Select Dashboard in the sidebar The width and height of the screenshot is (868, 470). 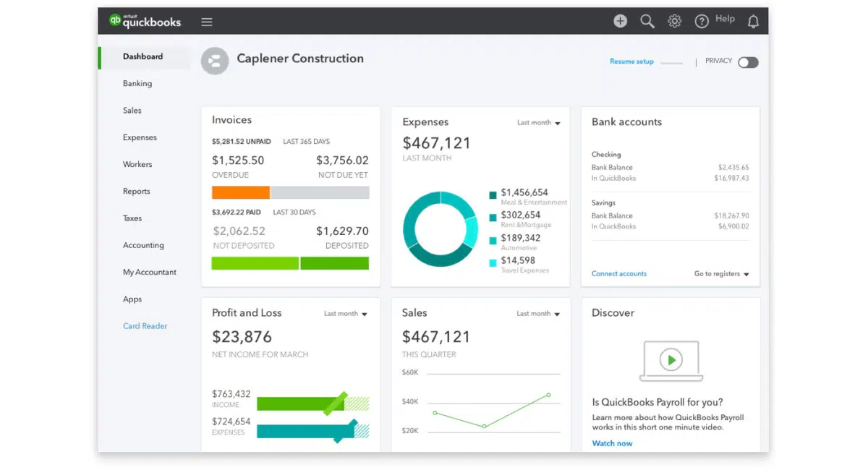[x=143, y=56]
